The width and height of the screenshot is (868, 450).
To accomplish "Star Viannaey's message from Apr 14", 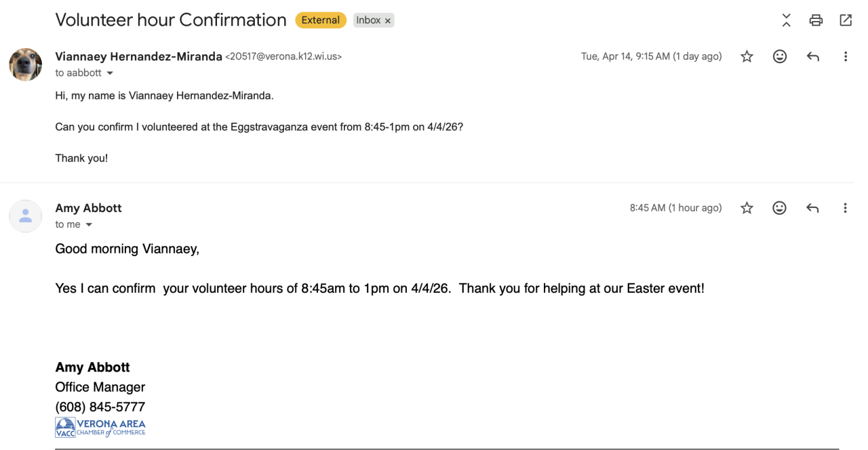I will [x=747, y=57].
